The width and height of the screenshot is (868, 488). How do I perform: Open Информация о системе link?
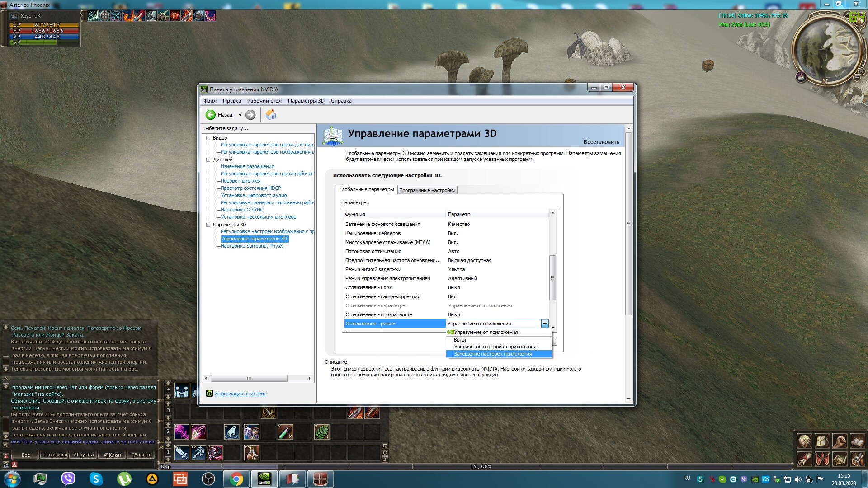[x=240, y=394]
